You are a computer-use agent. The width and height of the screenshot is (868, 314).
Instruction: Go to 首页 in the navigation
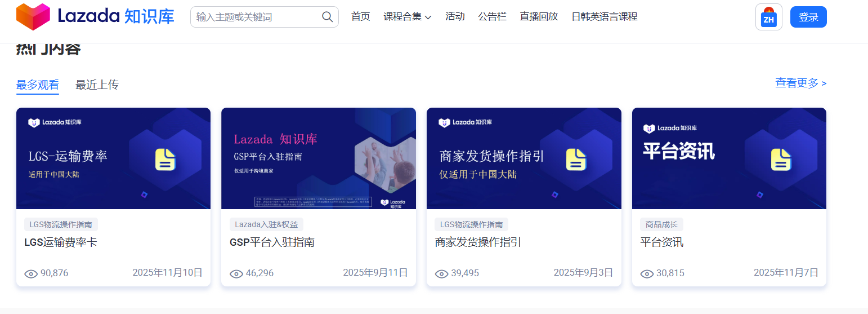[x=361, y=17]
